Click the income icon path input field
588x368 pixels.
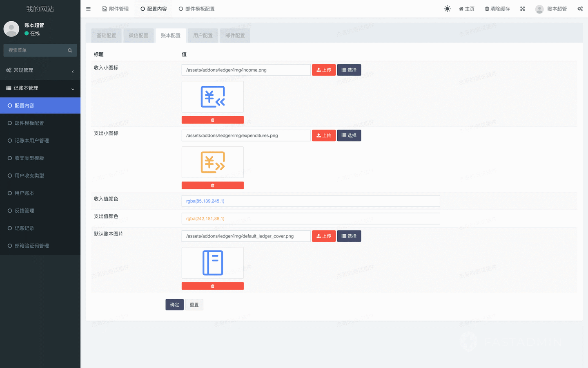(x=246, y=70)
